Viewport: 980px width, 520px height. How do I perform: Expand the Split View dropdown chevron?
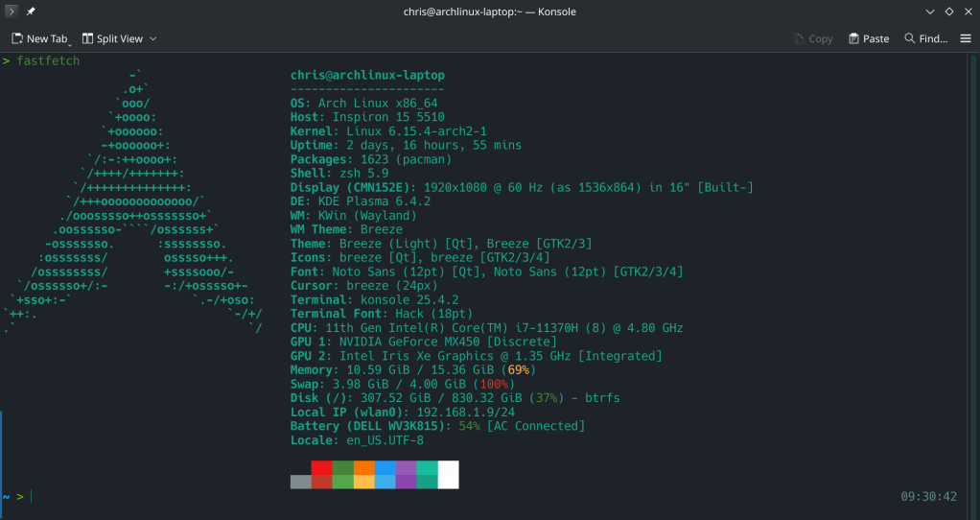pyautogui.click(x=153, y=38)
